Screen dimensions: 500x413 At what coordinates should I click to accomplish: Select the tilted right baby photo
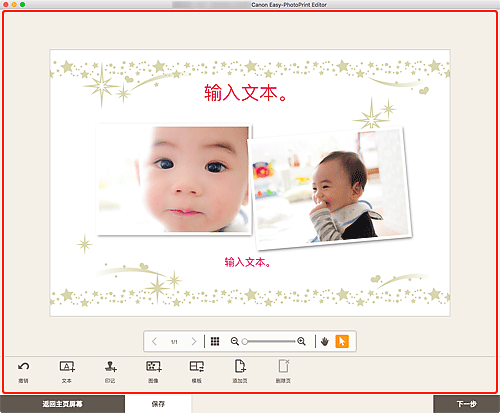[331, 188]
